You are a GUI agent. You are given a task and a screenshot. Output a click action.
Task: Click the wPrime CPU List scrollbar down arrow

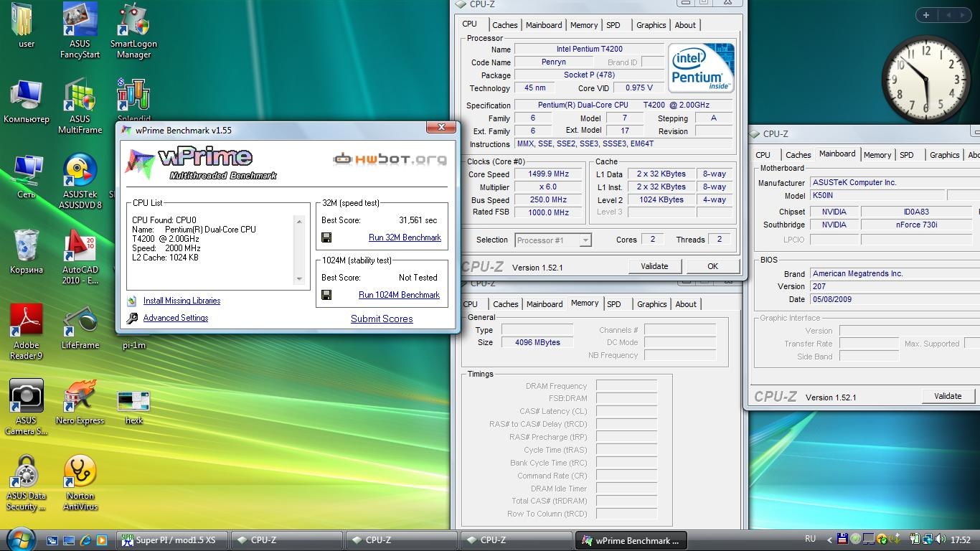point(300,279)
